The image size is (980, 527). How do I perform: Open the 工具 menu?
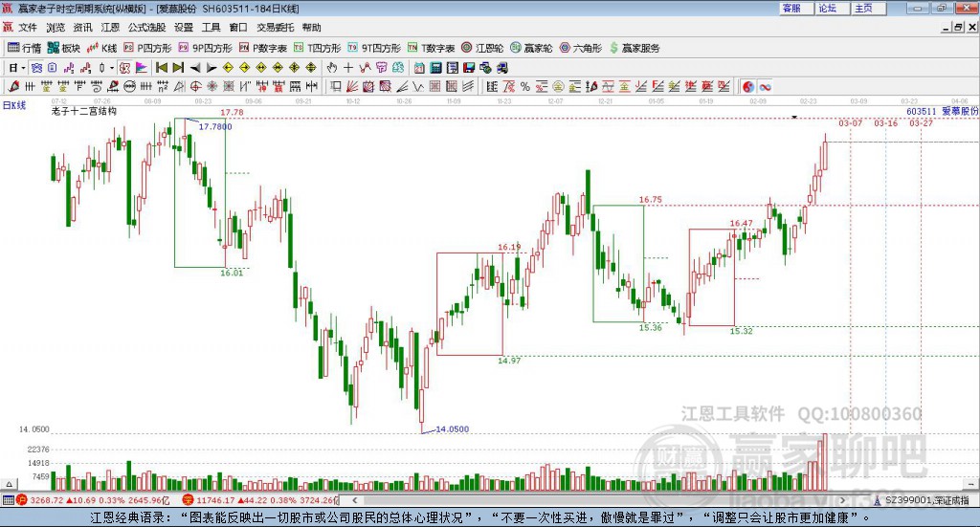pos(212,28)
